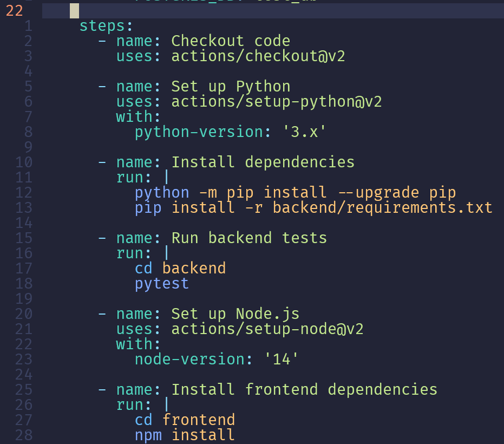
Task: Click the pip upgrade command line
Action: click(x=295, y=192)
